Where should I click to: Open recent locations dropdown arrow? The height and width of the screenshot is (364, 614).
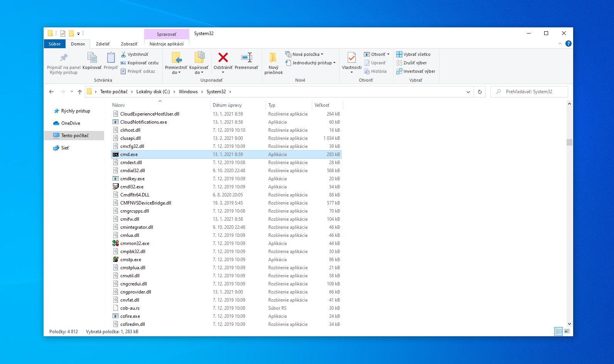[x=72, y=92]
